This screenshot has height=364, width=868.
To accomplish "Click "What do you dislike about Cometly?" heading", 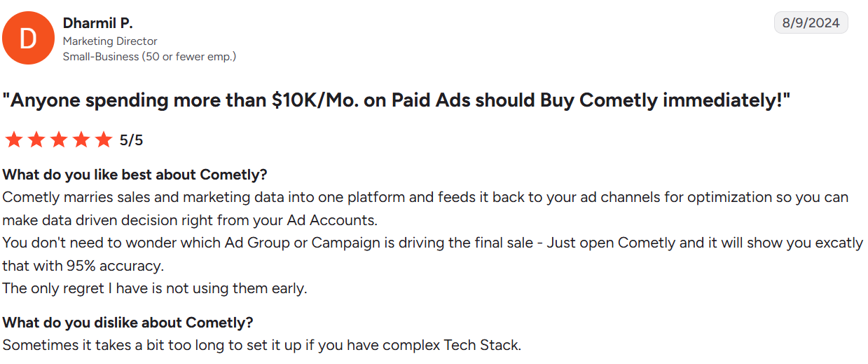I will [x=128, y=323].
